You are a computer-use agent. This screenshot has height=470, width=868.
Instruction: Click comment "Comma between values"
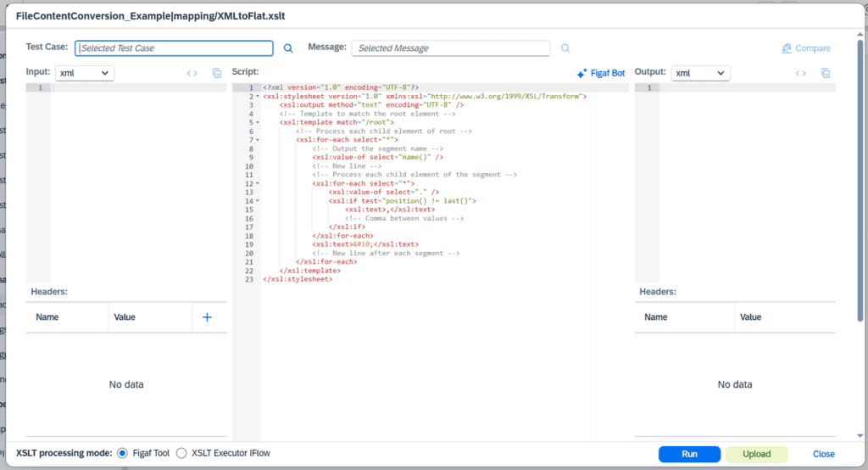click(x=404, y=218)
